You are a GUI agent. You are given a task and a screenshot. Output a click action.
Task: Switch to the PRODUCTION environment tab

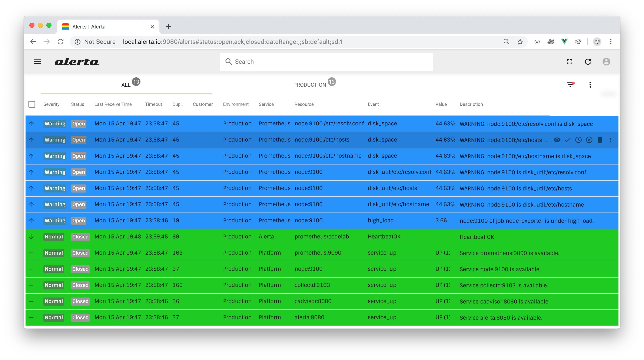pyautogui.click(x=309, y=85)
